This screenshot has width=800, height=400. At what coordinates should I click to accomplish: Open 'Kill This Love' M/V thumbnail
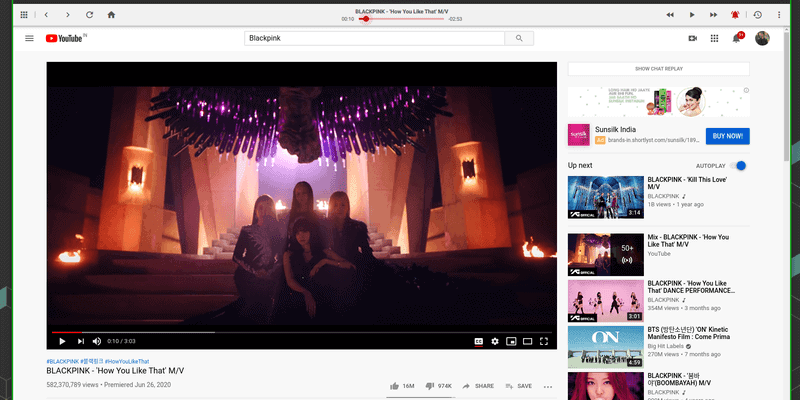coord(606,197)
